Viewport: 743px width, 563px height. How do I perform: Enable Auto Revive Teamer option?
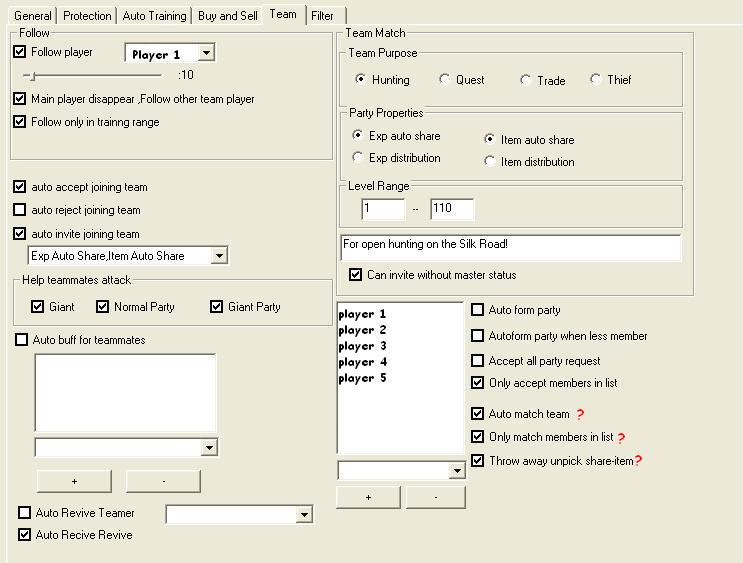[x=25, y=513]
